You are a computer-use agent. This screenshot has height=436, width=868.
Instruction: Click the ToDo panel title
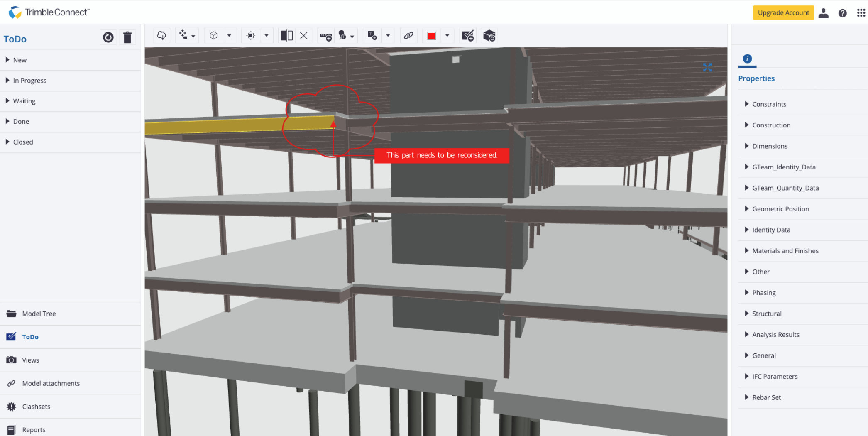pyautogui.click(x=15, y=39)
